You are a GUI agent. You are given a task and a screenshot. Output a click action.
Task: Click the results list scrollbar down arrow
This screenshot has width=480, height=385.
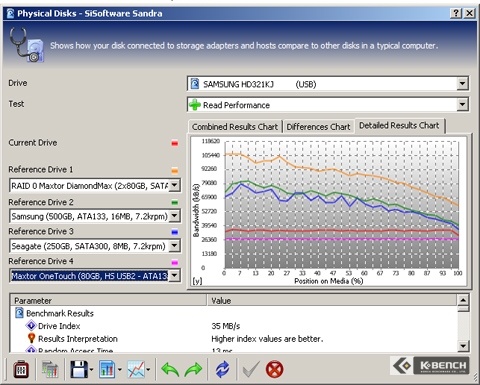click(x=463, y=346)
